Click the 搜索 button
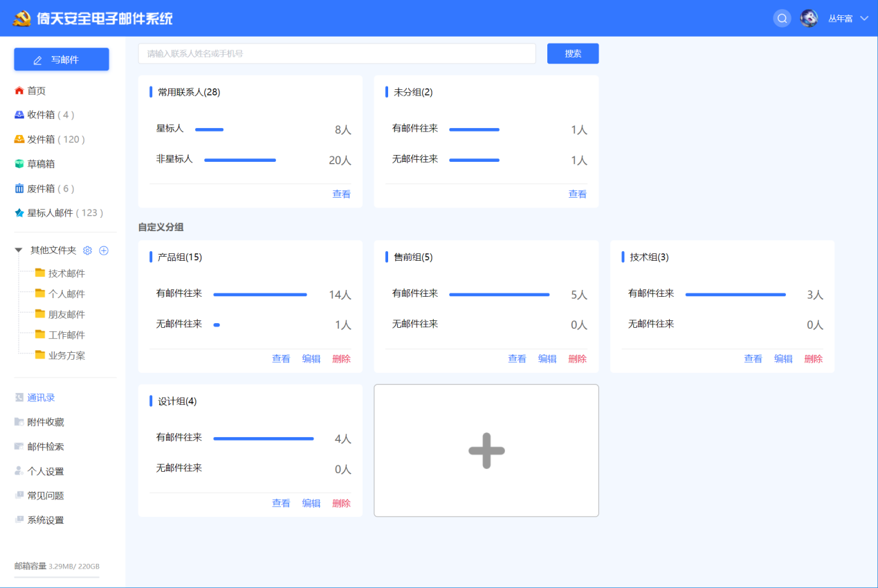The width and height of the screenshot is (878, 588). [573, 53]
